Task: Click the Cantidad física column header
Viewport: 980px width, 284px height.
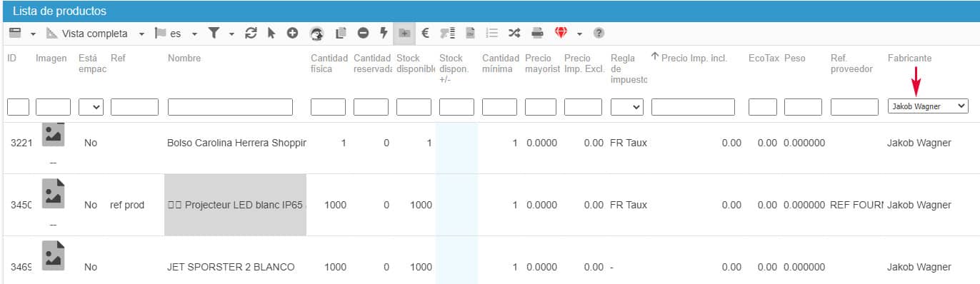Action: 329,63
